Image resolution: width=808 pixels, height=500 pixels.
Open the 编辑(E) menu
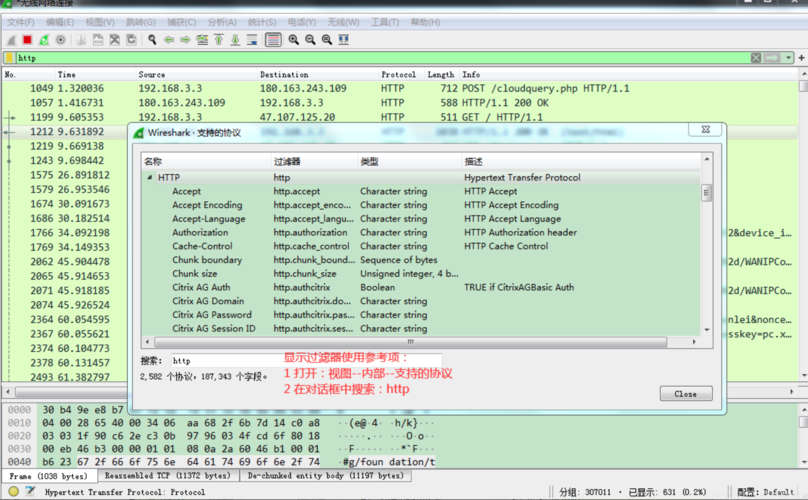click(x=60, y=22)
